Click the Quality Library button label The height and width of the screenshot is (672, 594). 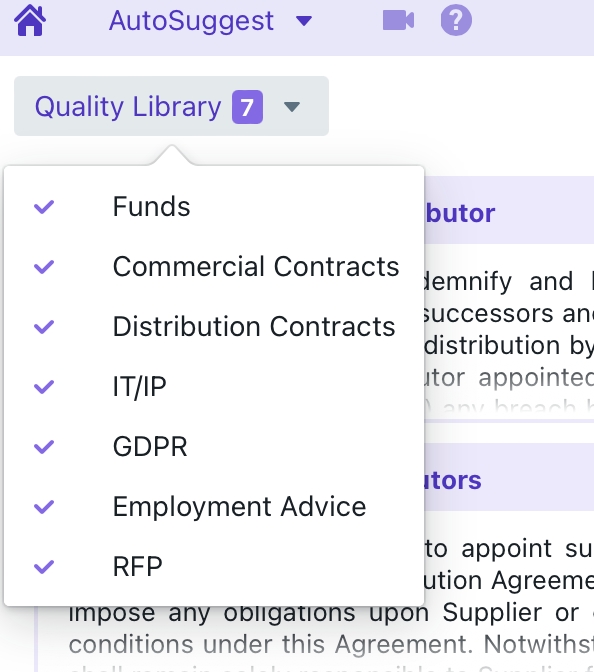128,107
